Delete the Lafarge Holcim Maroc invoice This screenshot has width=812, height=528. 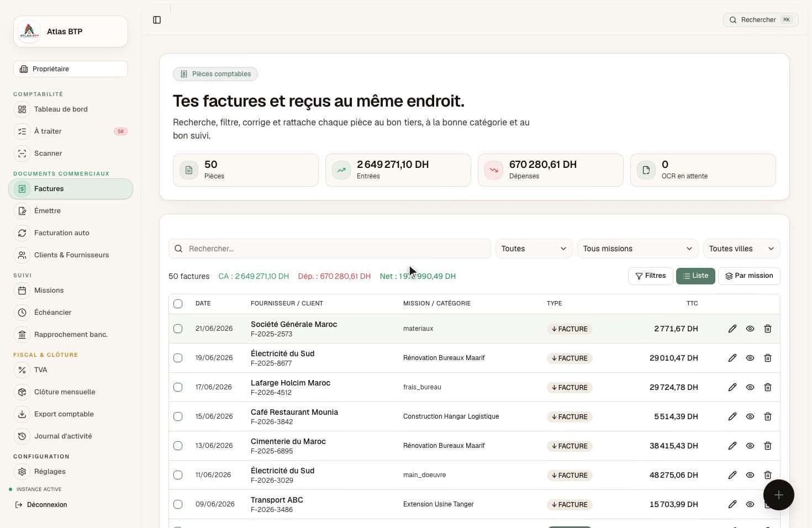(x=768, y=387)
